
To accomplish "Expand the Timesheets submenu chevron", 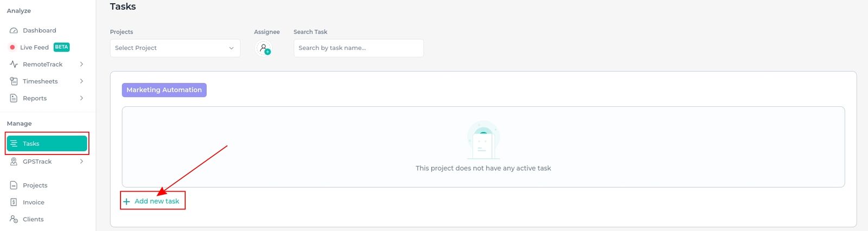I will (x=81, y=81).
